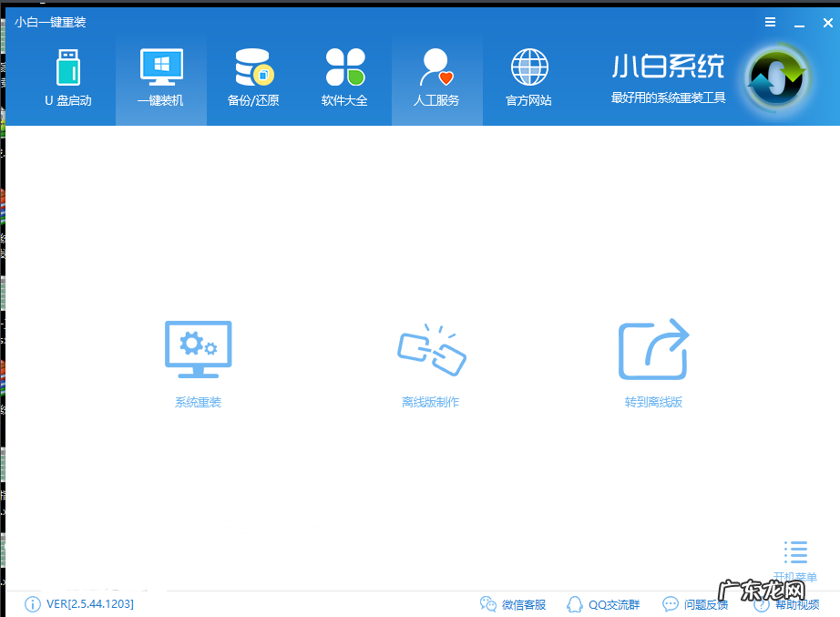Viewport: 840px width, 617px height.
Task: Click the 最好用的系统重装工具 slogan
Action: (668, 98)
